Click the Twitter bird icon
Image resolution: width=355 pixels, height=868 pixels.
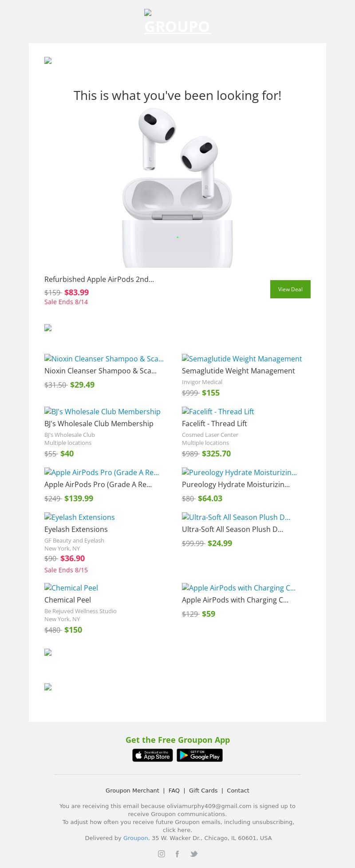(193, 853)
